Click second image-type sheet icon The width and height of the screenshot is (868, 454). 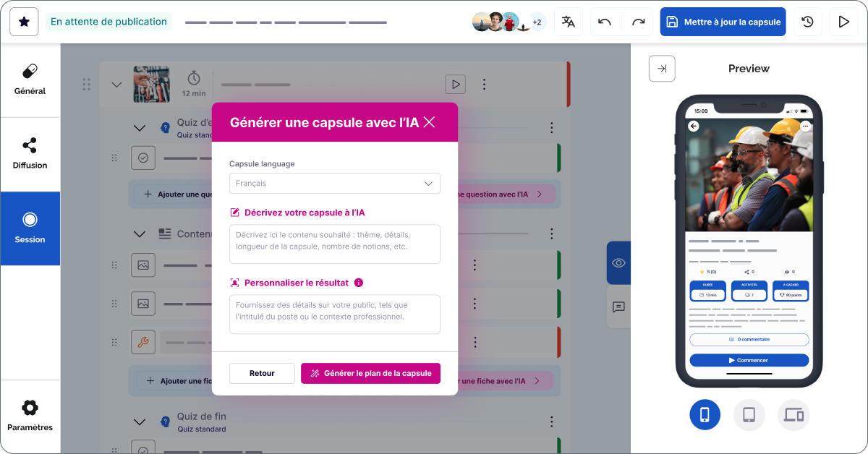click(143, 304)
